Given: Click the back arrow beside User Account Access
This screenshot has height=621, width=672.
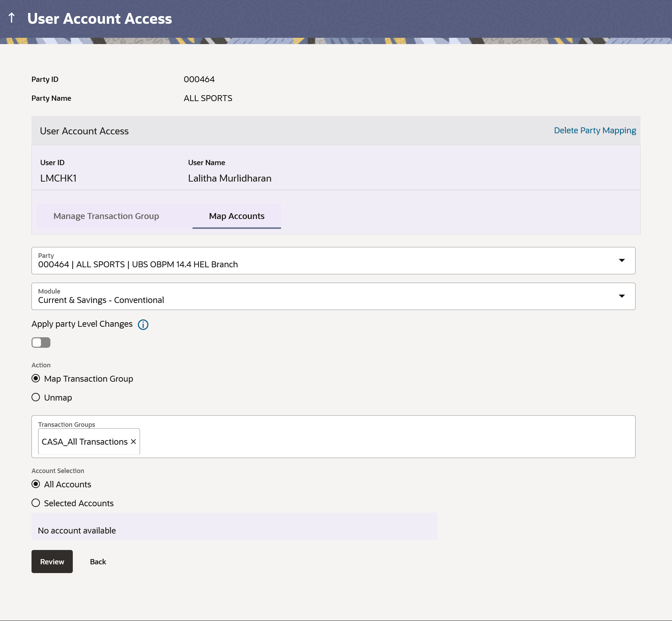Looking at the screenshot, I should click(x=12, y=18).
